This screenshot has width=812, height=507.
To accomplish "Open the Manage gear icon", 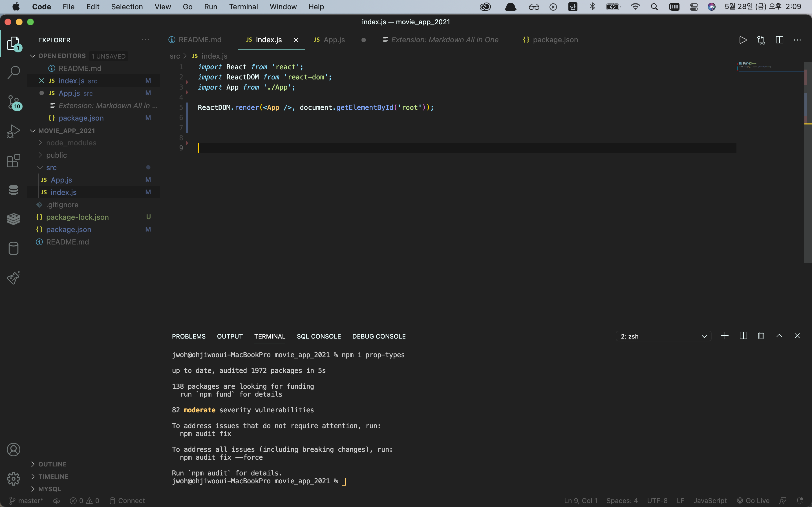I will (x=14, y=479).
